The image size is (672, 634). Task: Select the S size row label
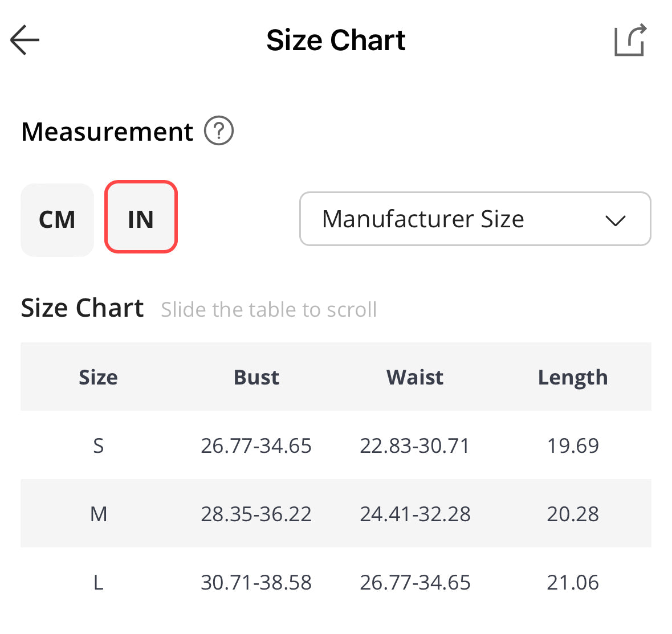pos(98,445)
